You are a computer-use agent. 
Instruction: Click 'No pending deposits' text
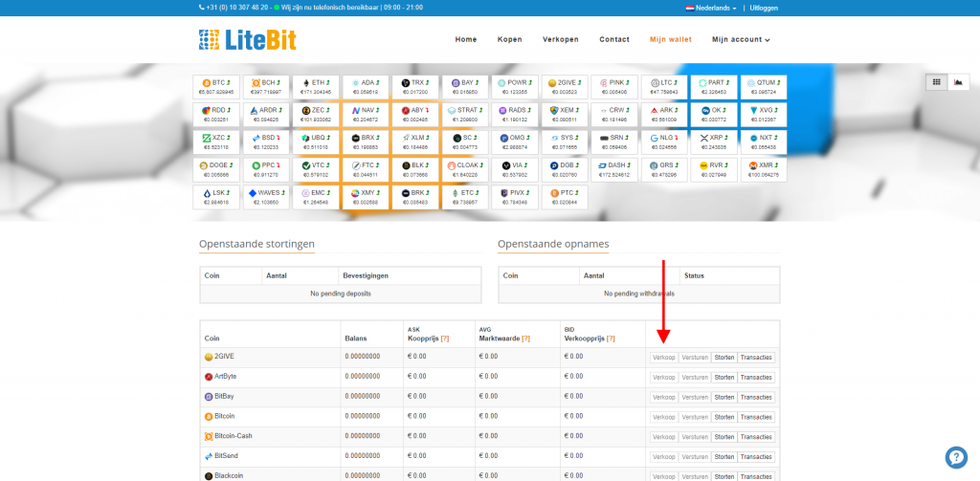tap(341, 293)
